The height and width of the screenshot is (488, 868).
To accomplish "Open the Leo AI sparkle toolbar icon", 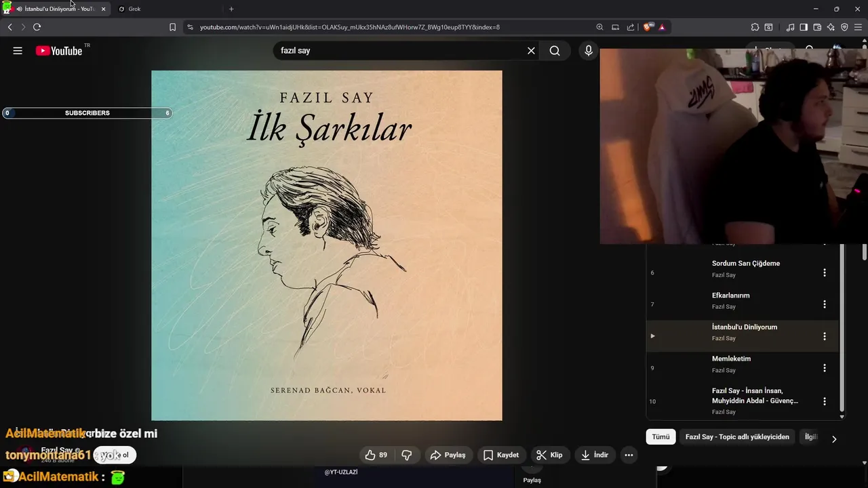I will pos(831,27).
